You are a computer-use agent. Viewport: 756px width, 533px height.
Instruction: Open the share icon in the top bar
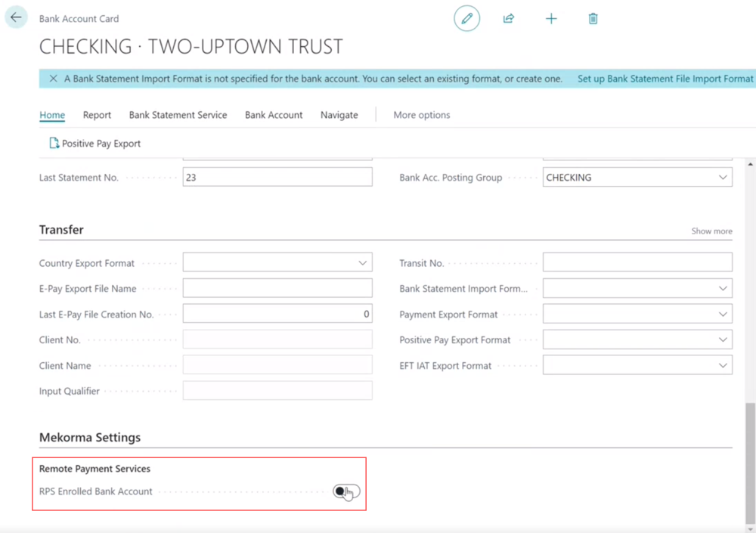coord(509,18)
